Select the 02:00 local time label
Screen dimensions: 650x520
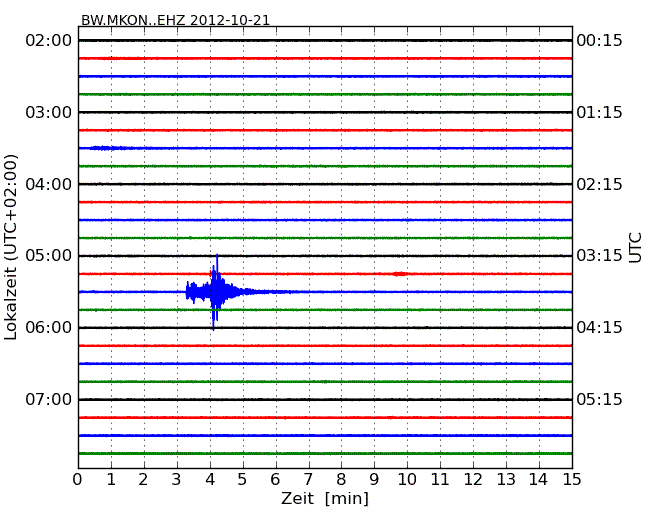49,41
